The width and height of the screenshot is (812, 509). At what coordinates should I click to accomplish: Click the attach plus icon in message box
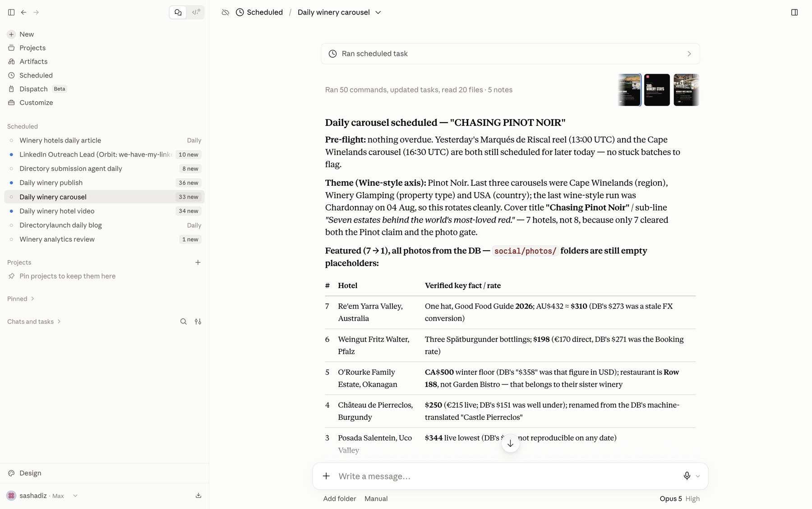click(x=326, y=476)
